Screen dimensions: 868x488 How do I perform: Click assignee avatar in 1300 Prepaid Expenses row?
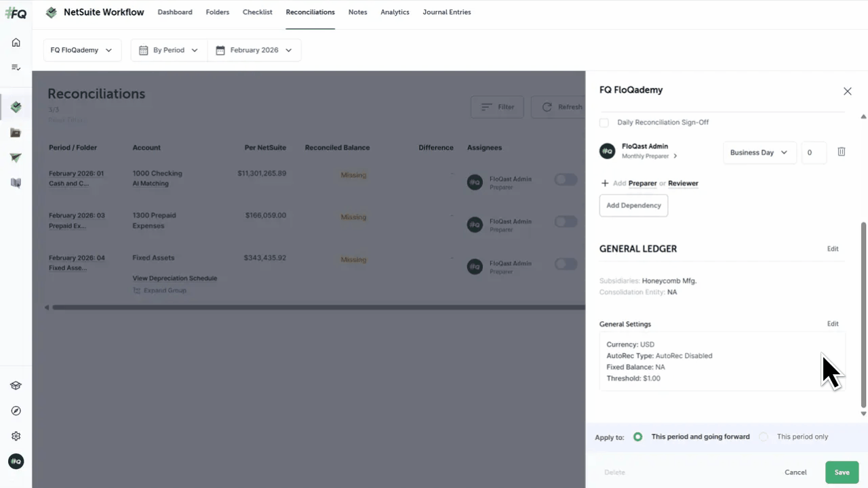coord(475,224)
